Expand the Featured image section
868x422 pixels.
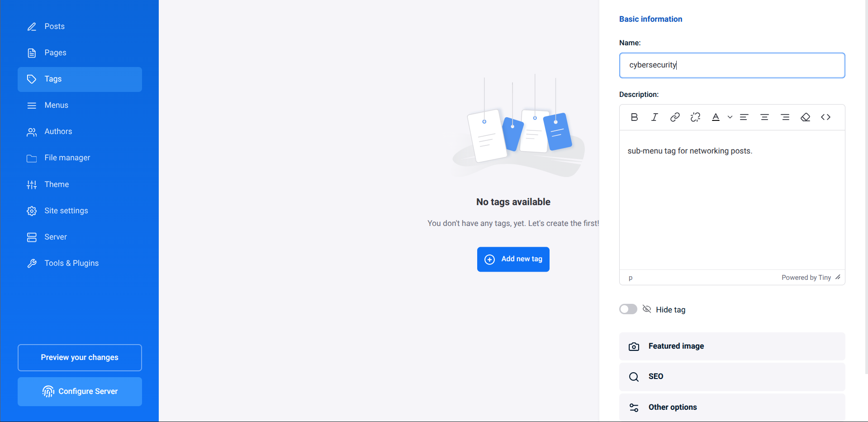(x=676, y=346)
